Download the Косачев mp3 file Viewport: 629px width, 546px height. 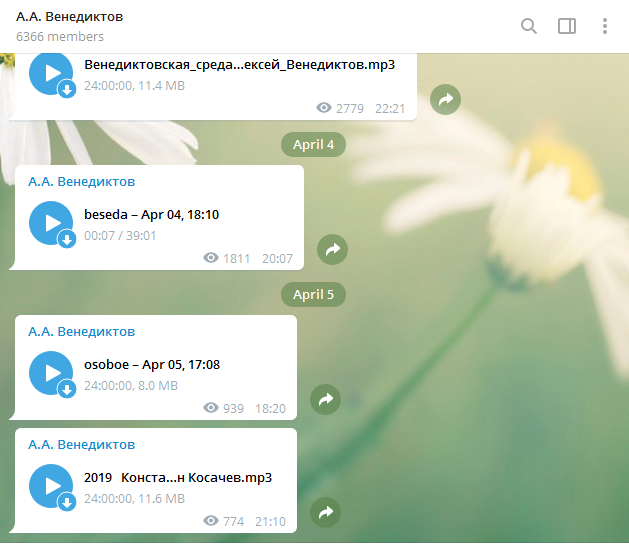[x=67, y=502]
